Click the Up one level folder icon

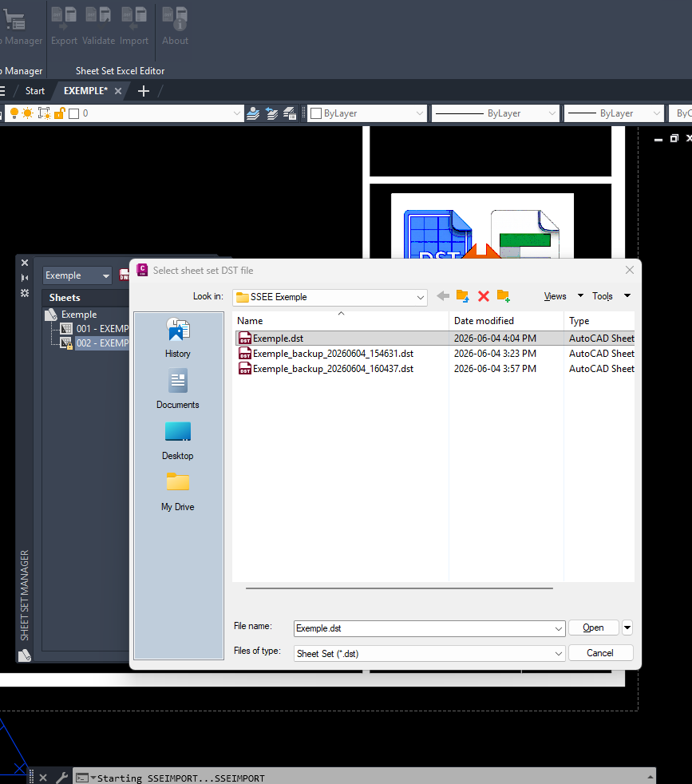(462, 296)
